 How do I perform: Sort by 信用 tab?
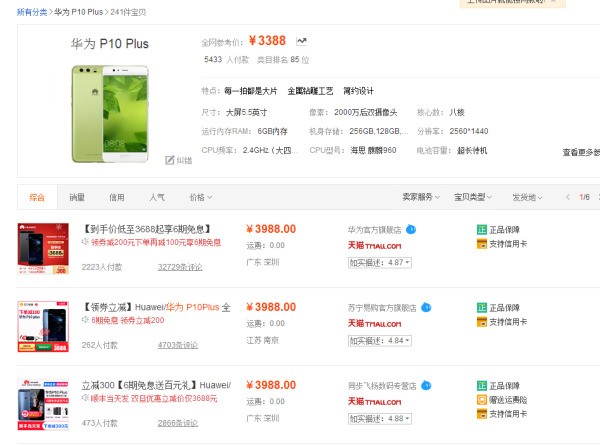point(117,197)
